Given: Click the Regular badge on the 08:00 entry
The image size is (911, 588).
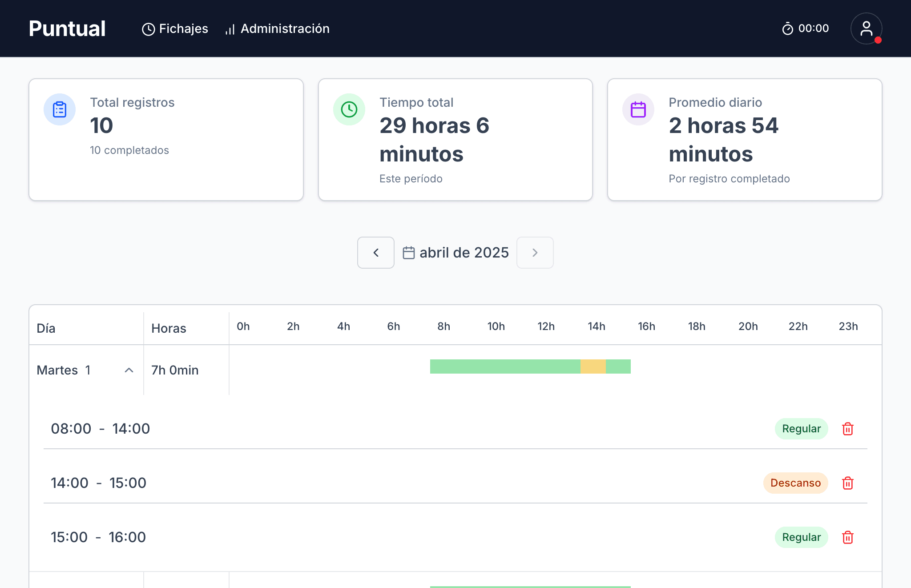Looking at the screenshot, I should point(801,429).
